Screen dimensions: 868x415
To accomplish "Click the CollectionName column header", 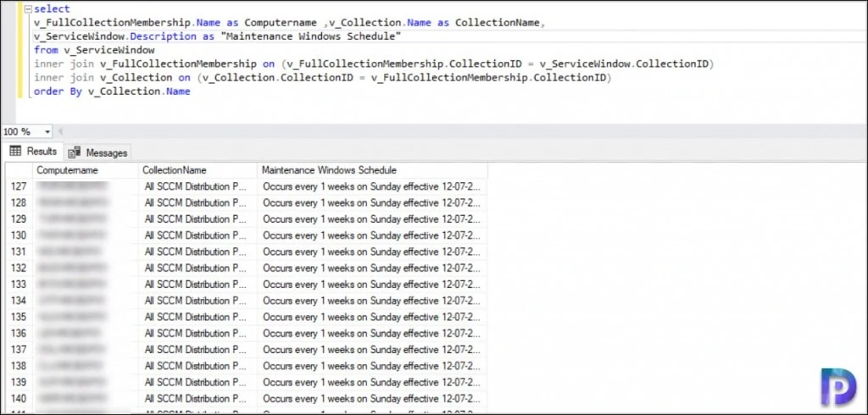I will point(198,170).
